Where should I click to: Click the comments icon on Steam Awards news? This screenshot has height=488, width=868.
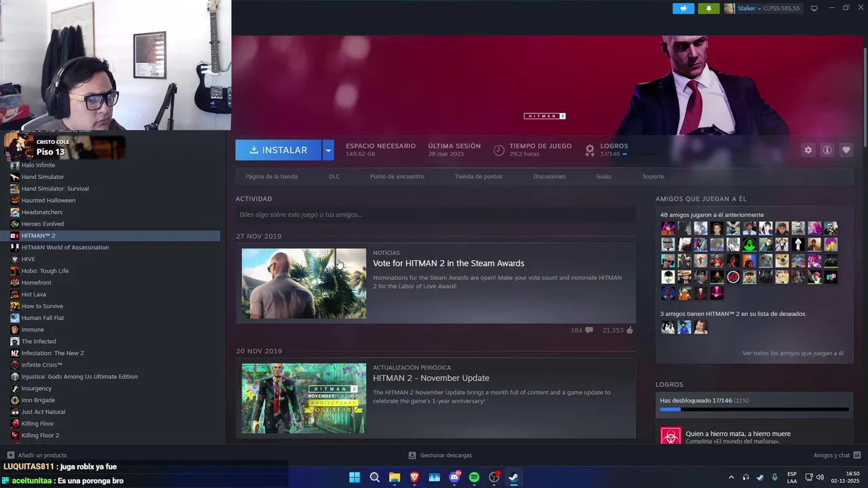pyautogui.click(x=589, y=330)
